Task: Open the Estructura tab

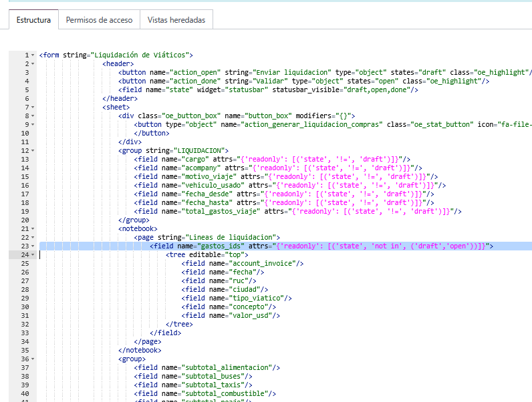Action: coord(33,20)
